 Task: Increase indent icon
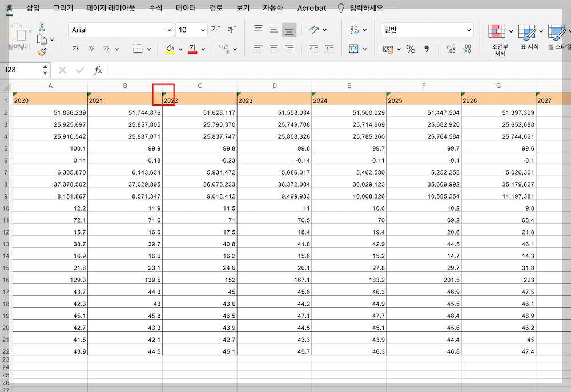pyautogui.click(x=329, y=49)
